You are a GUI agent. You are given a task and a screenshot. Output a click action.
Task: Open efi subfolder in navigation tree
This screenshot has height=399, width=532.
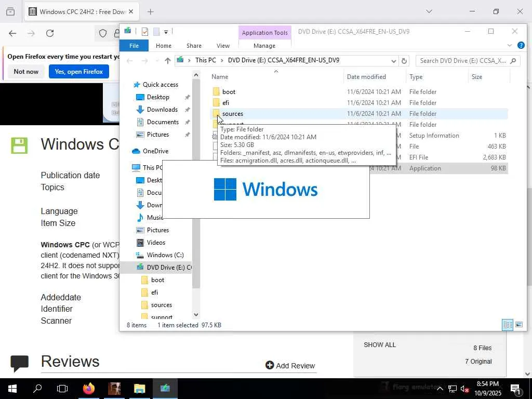154,292
